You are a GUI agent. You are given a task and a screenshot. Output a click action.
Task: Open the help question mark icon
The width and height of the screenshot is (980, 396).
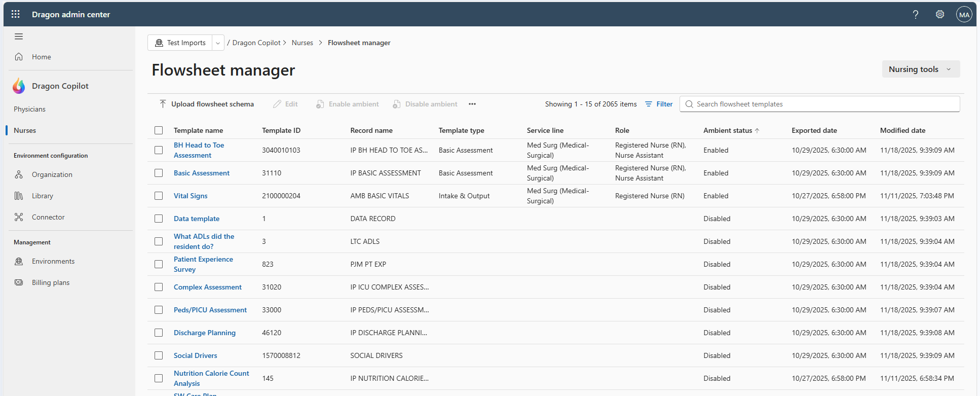click(916, 14)
